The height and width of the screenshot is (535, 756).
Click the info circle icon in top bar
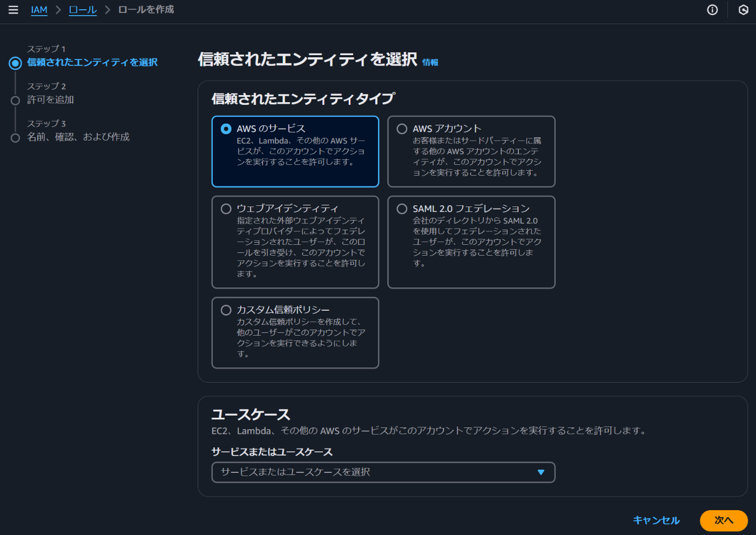712,10
